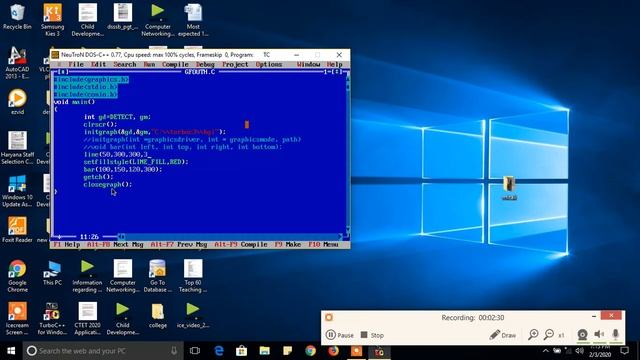640x360 pixels.
Task: Open the Search menu in Turbo C
Action: point(125,64)
